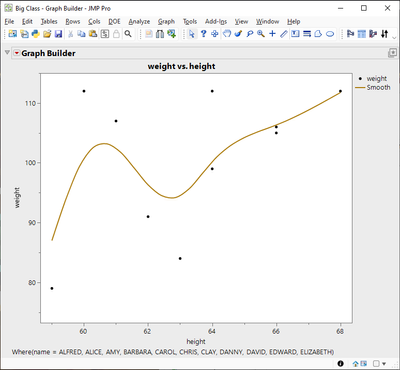Open the Tables menu
This screenshot has width=400, height=370.
(49, 22)
